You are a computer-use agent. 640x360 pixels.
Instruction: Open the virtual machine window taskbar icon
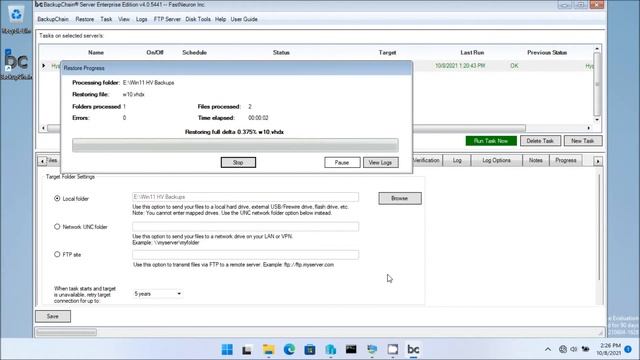point(393,349)
